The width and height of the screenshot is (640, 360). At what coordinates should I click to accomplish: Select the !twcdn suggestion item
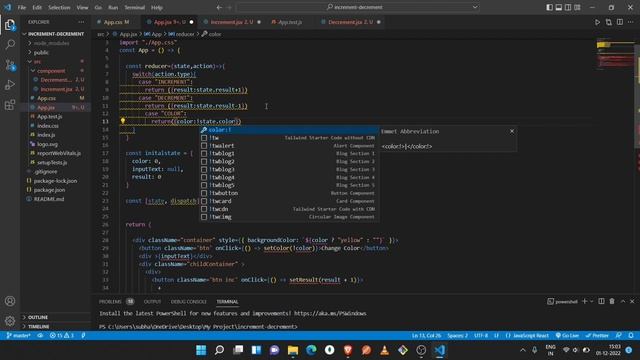(289, 209)
